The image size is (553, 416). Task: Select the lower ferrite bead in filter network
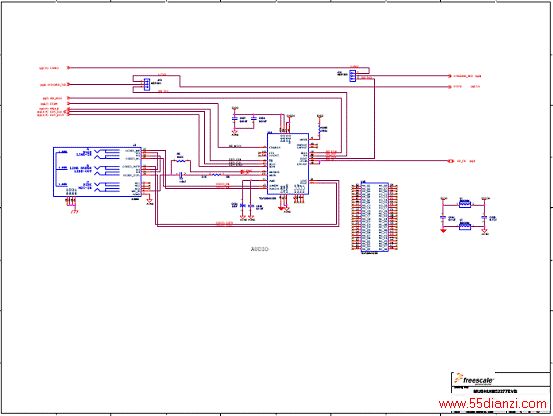click(x=465, y=226)
